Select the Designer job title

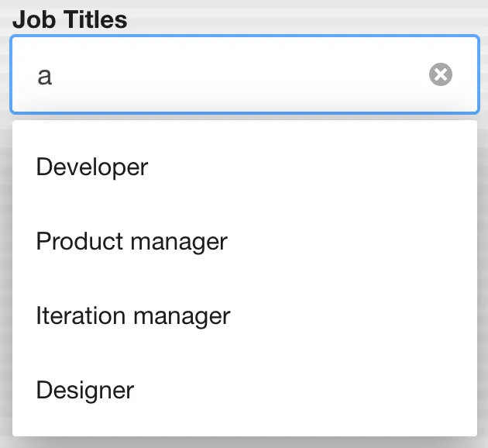pyautogui.click(x=85, y=390)
